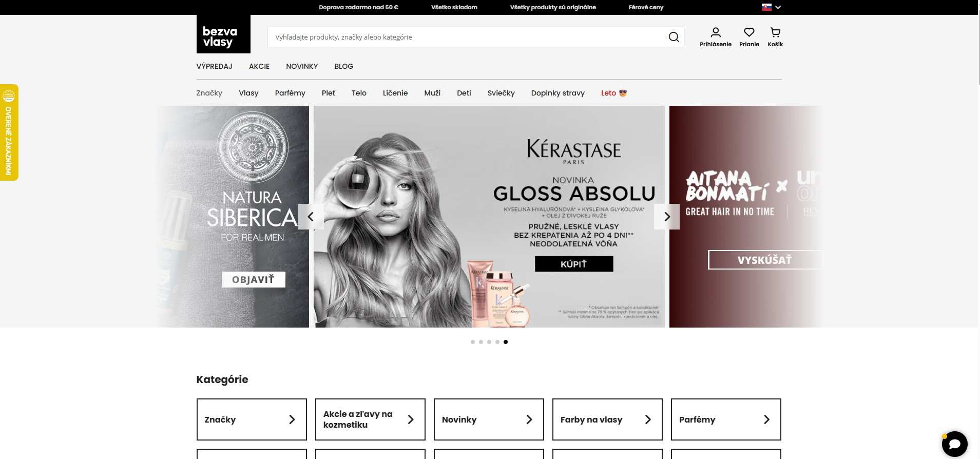This screenshot has width=980, height=459.
Task: Open the VÝPREDAJ menu item
Action: [214, 66]
